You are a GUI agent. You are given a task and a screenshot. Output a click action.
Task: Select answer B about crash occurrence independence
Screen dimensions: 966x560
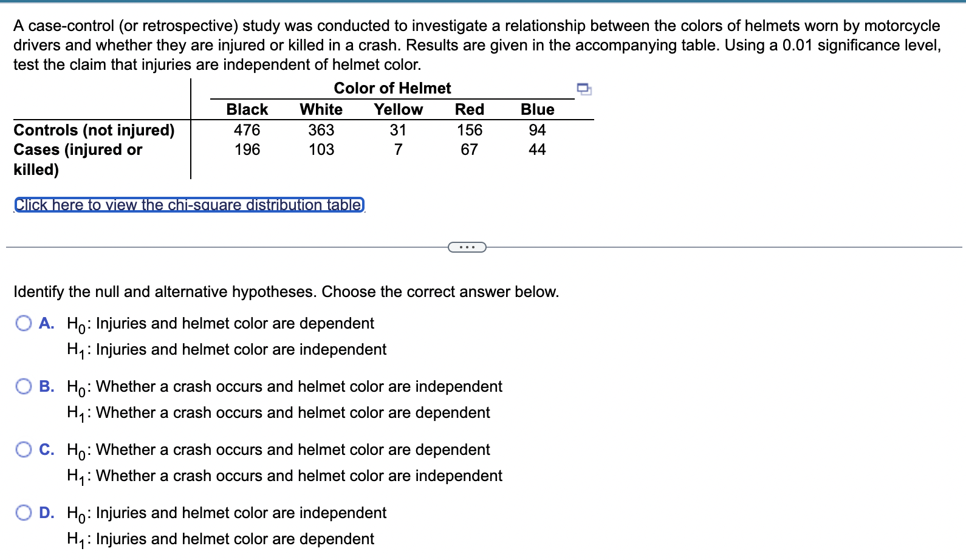click(23, 386)
